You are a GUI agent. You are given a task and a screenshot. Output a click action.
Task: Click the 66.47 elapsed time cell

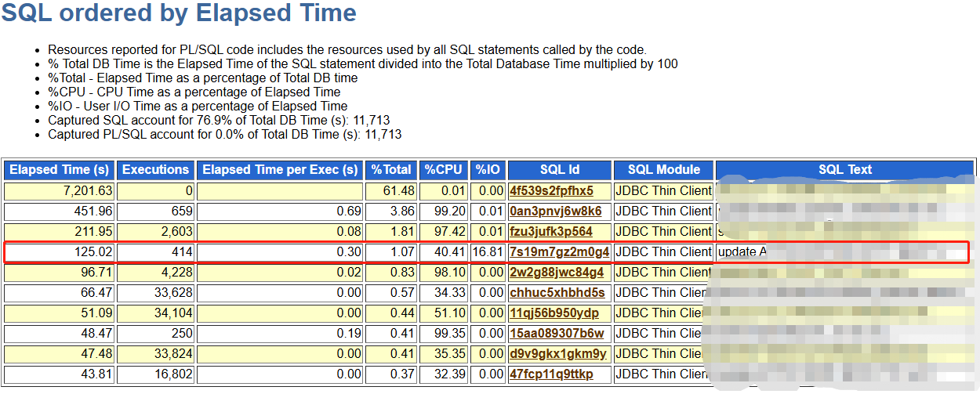[x=60, y=293]
